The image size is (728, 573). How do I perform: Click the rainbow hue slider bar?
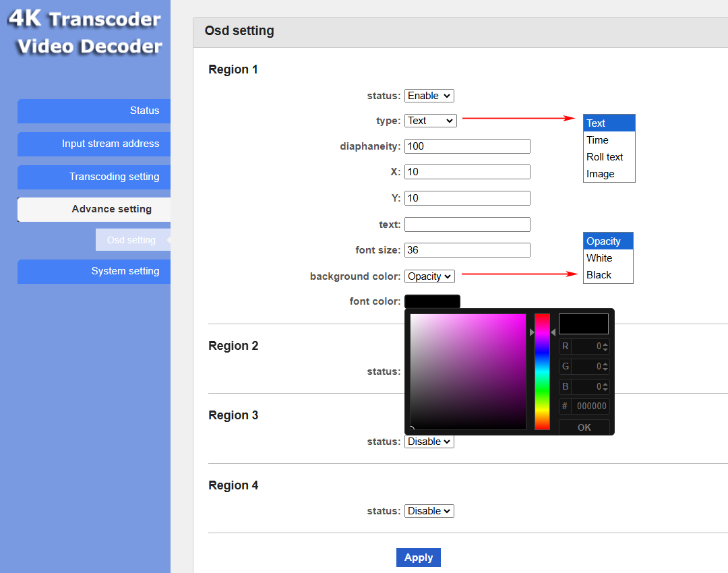click(542, 371)
